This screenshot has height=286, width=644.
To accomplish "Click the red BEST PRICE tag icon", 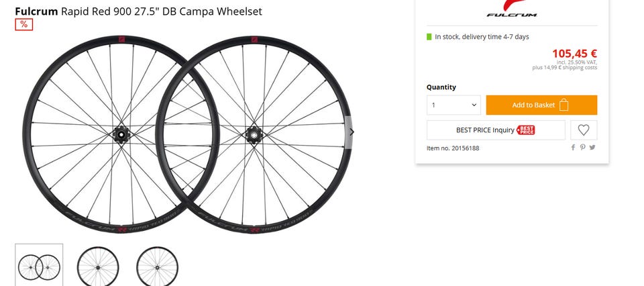I will [x=527, y=130].
